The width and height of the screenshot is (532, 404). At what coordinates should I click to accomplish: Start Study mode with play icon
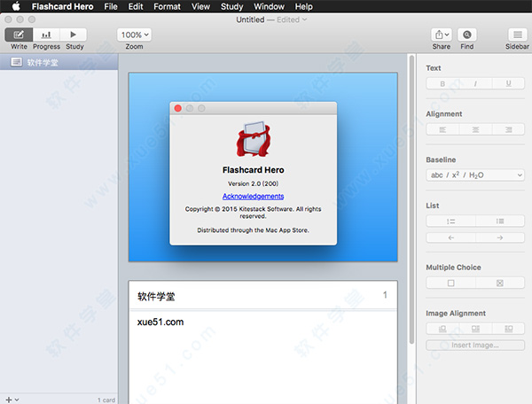tap(74, 35)
